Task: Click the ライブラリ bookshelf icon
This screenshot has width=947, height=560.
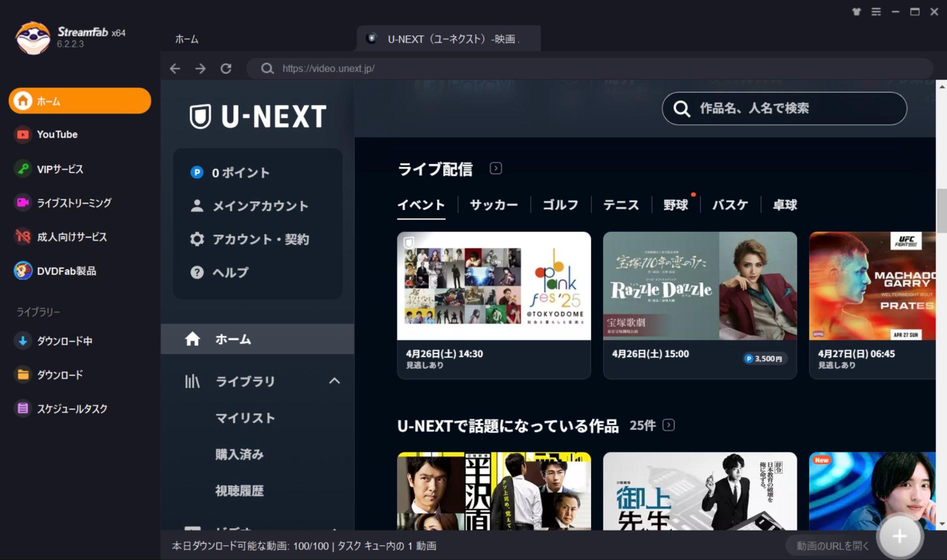Action: point(192,381)
